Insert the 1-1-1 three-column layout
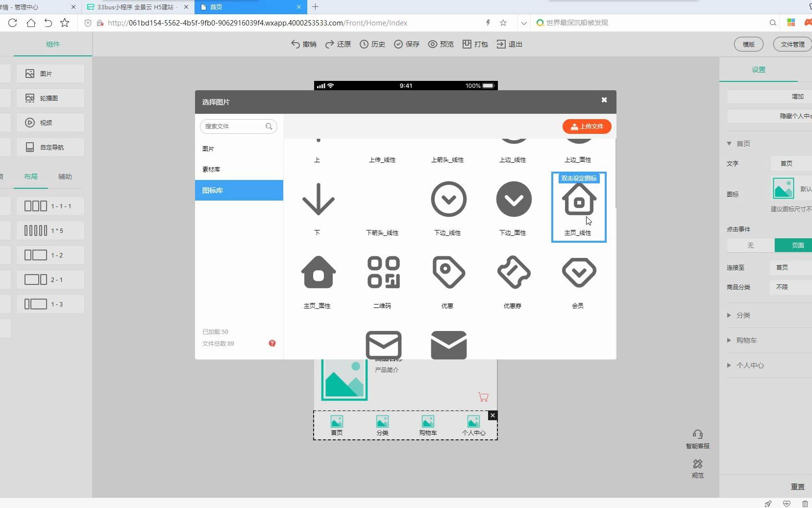Viewport: 812px width, 508px height. tap(50, 206)
